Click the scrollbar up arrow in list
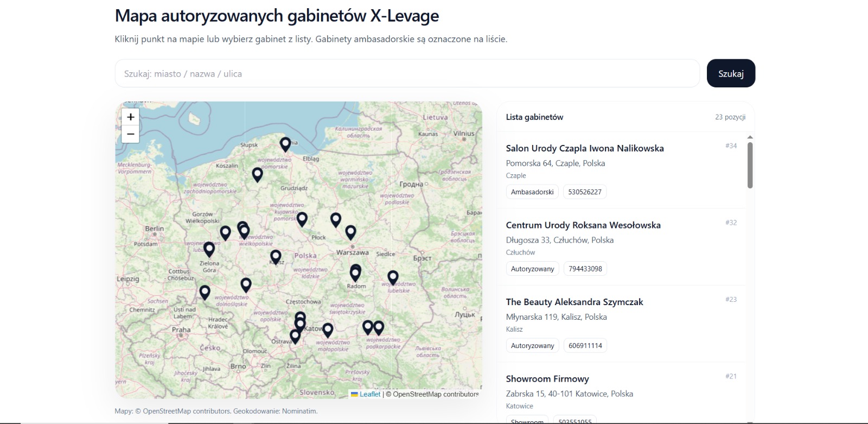The image size is (868, 424). [x=750, y=137]
